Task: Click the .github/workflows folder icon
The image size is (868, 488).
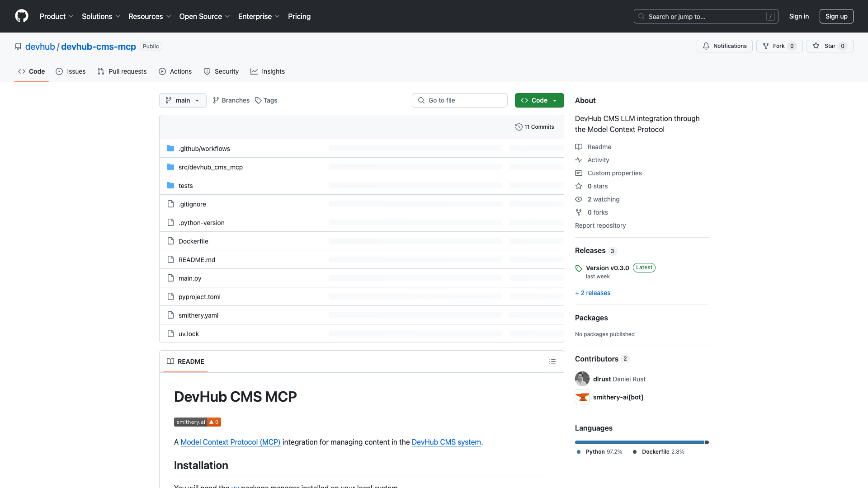Action: point(170,148)
